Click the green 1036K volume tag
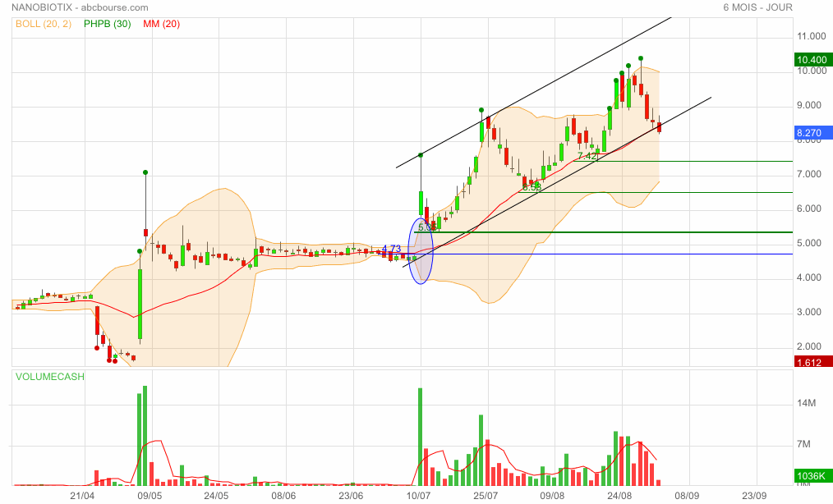833x504 pixels. [812, 476]
